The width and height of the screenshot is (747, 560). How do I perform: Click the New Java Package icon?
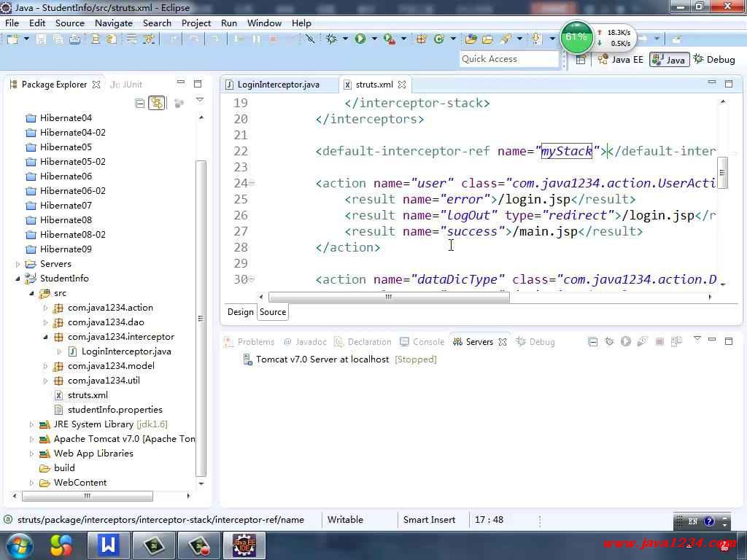[421, 39]
